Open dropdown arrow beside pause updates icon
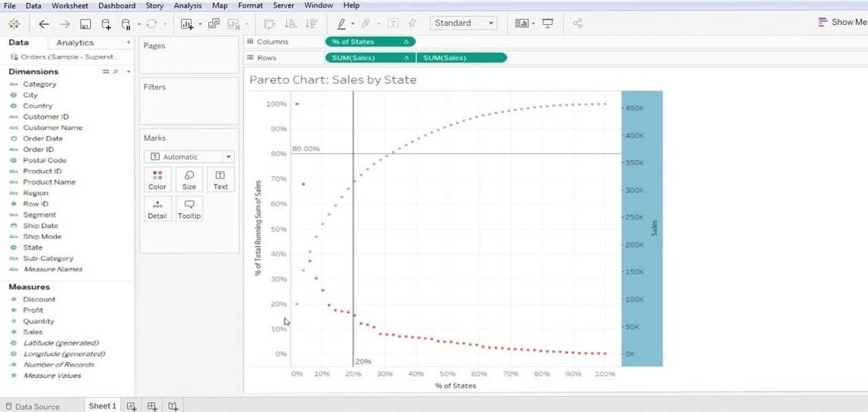The height and width of the screenshot is (412, 868). [x=139, y=24]
